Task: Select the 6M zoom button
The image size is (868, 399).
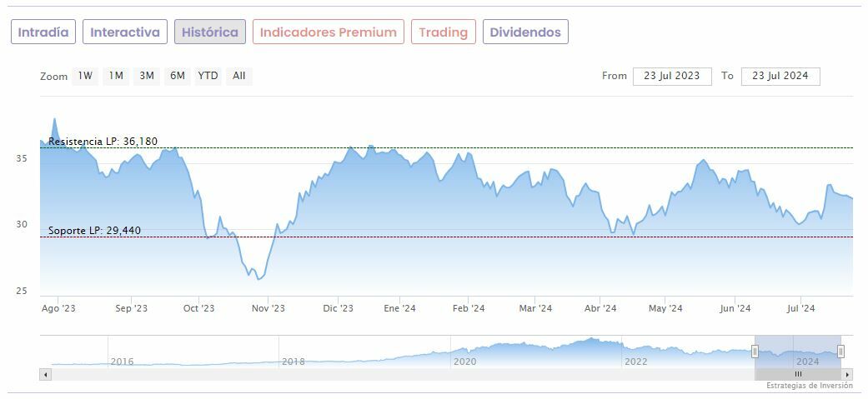Action: (177, 76)
